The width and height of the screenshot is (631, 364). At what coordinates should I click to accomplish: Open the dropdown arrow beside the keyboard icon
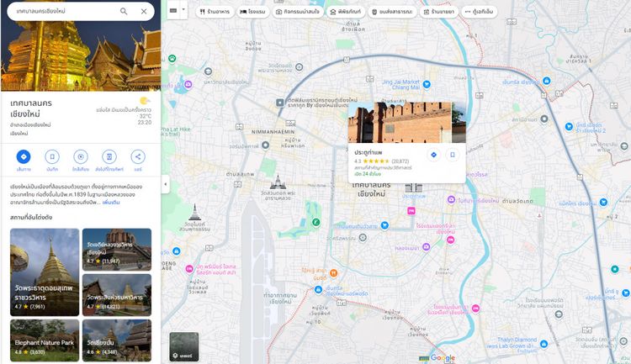point(183,9)
